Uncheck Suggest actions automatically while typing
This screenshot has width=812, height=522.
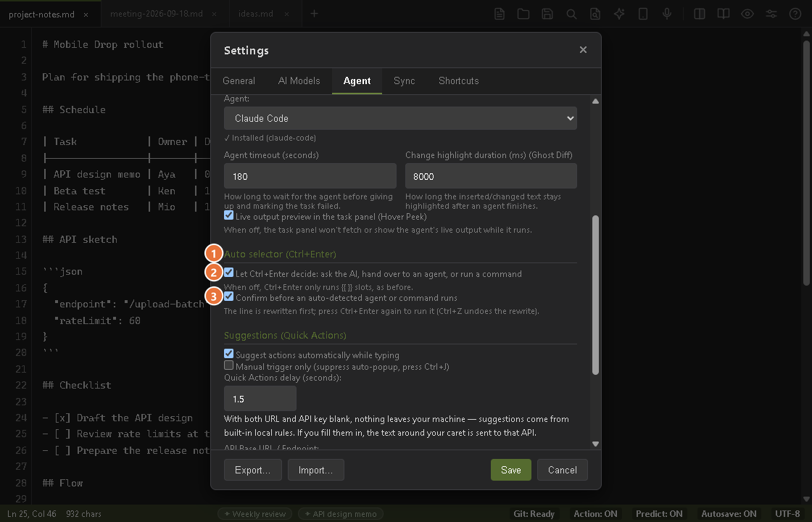click(x=228, y=354)
